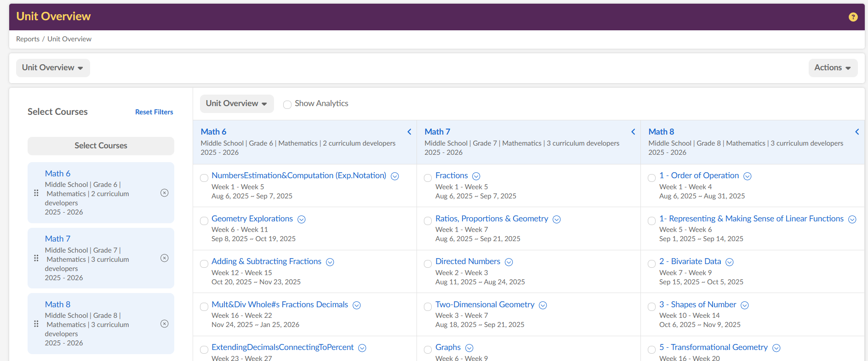Remove Math 7 from selected courses
This screenshot has width=868, height=361.
coord(164,258)
